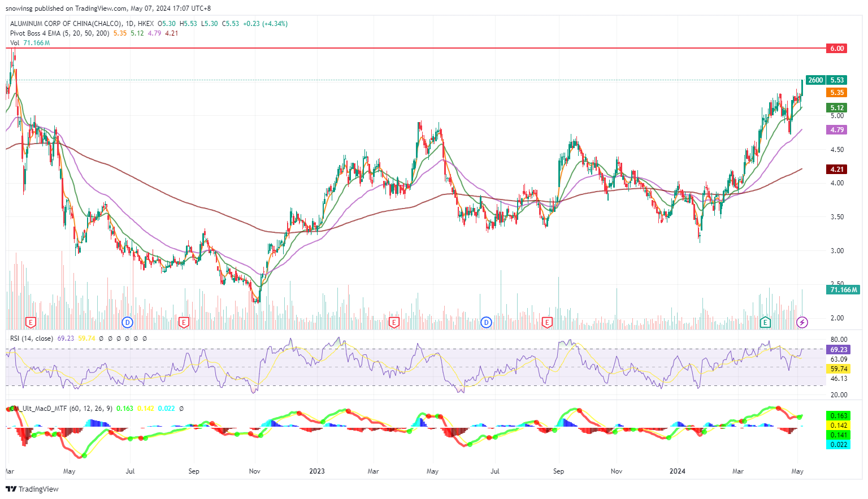Screen dimensions: 868x499
Task: Click the earnings marker just before September 2022
Action: pos(184,323)
